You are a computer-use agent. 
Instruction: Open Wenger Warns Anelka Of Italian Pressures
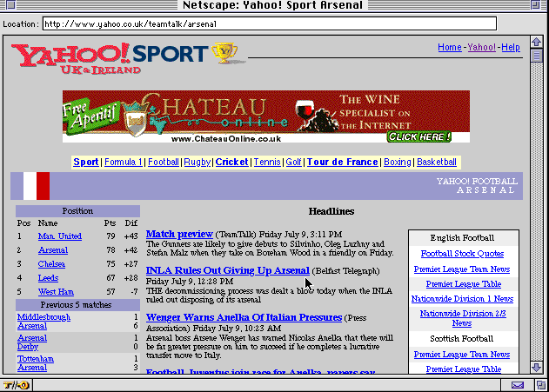click(x=244, y=317)
